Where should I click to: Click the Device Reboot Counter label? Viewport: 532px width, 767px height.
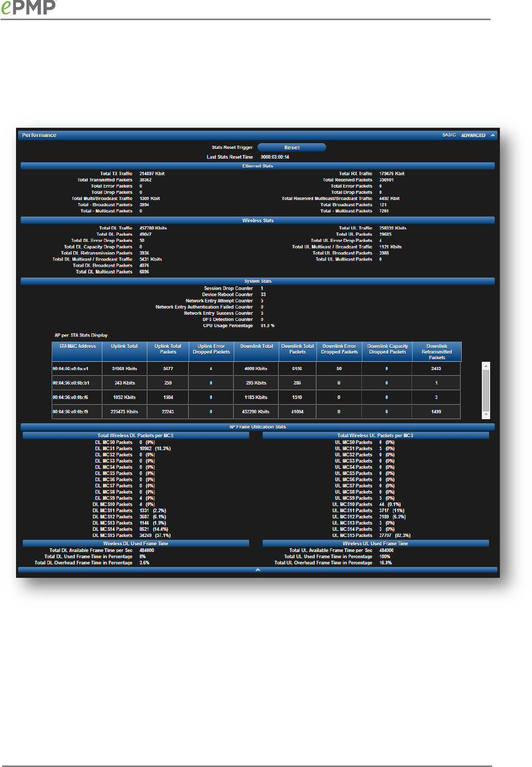coord(227,295)
